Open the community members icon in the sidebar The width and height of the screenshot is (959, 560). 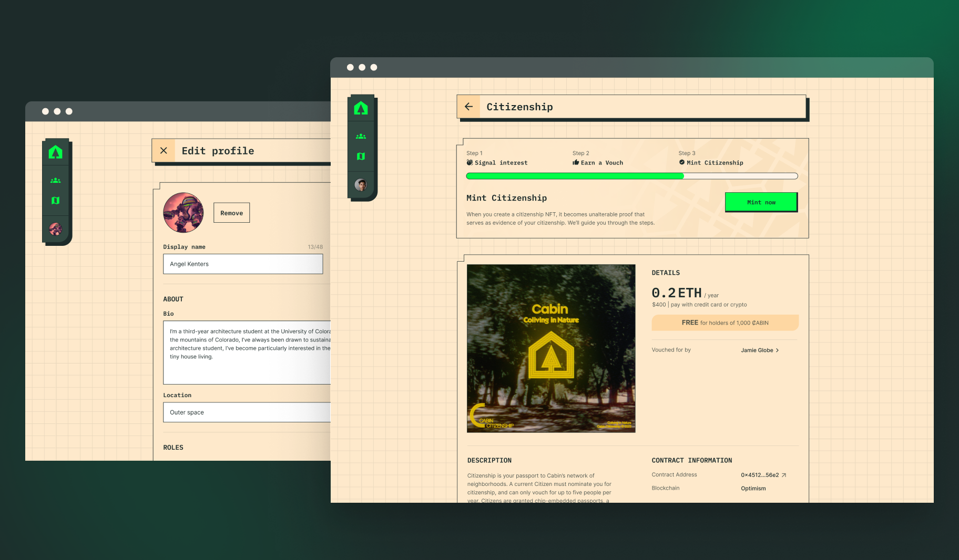361,136
